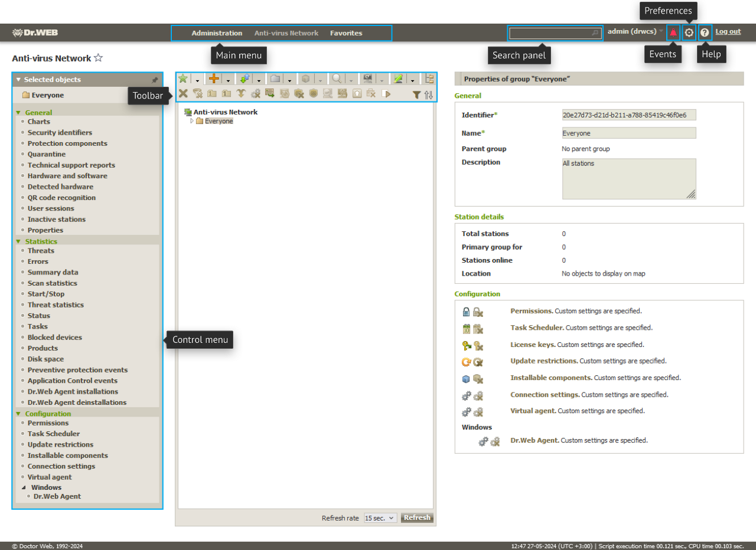
Task: Open Help with the question mark icon
Action: coord(705,32)
